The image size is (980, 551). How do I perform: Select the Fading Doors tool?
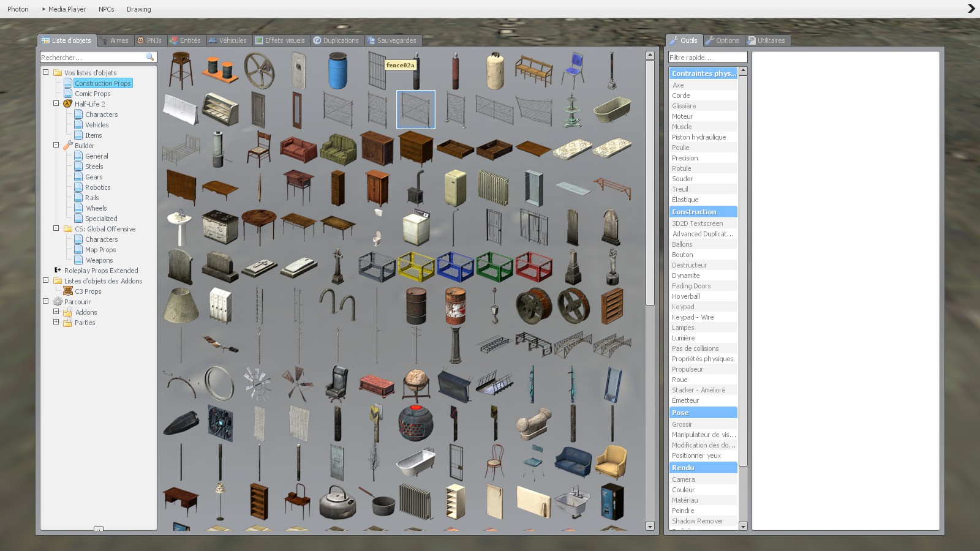click(703, 286)
